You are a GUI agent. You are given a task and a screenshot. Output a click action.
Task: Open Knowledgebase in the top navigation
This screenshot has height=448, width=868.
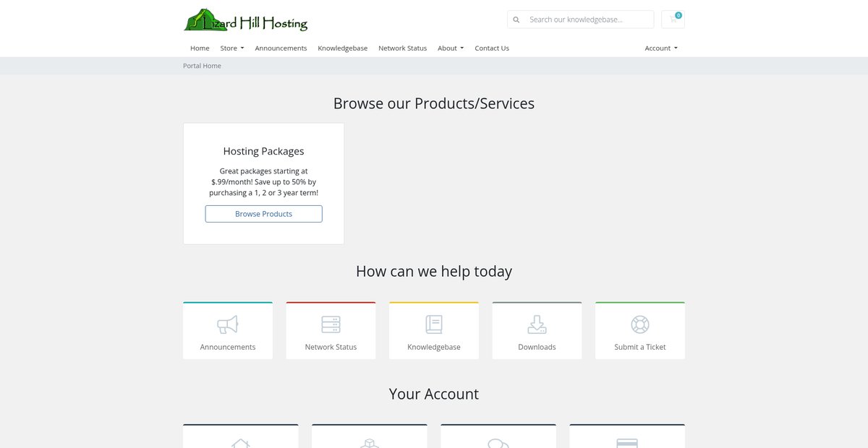point(343,48)
